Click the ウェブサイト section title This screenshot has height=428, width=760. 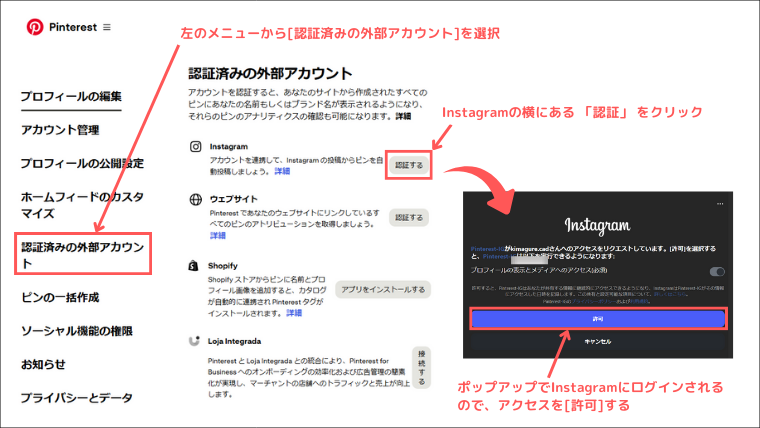(234, 199)
